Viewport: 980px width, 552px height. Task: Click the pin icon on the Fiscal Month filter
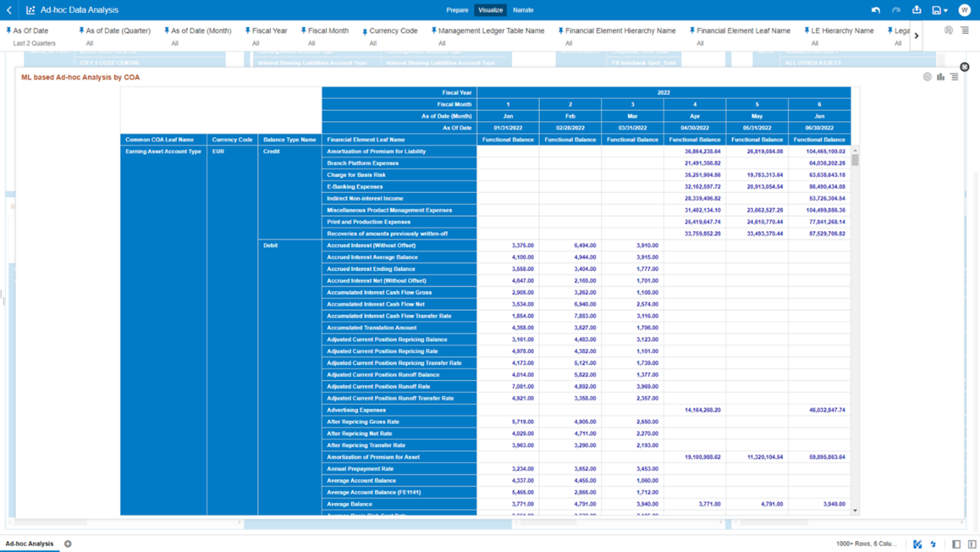pyautogui.click(x=303, y=31)
